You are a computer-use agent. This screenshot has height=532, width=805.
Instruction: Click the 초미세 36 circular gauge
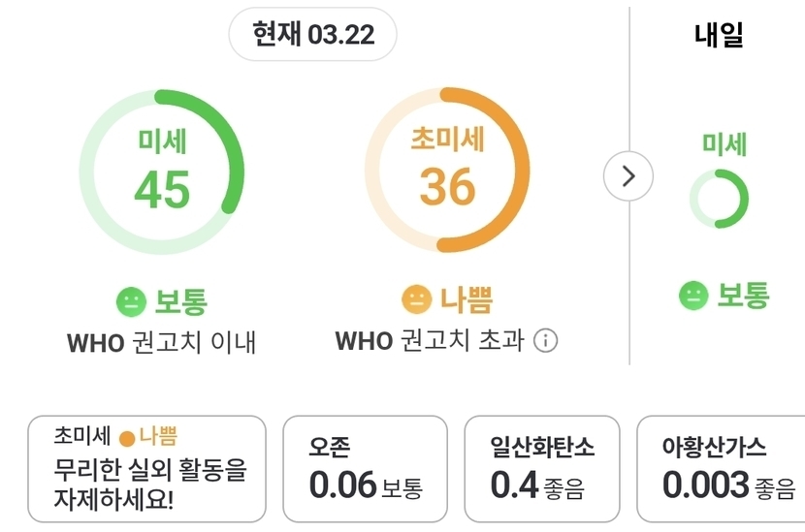tap(447, 172)
